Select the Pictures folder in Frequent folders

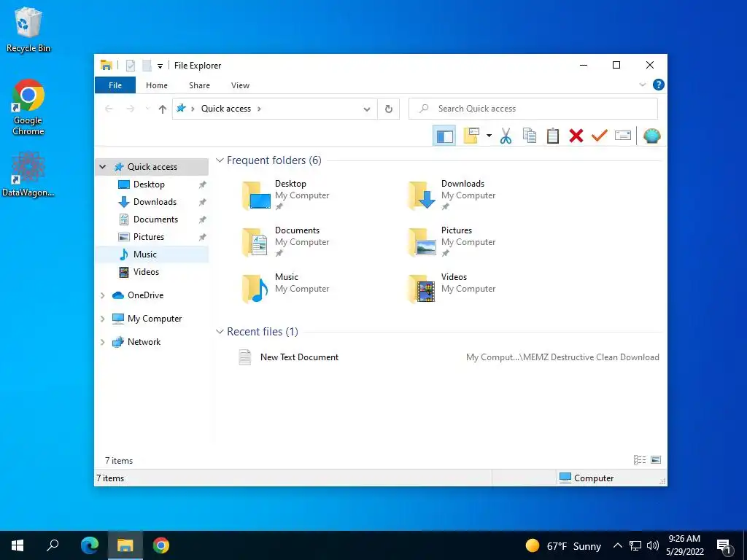[452, 241]
